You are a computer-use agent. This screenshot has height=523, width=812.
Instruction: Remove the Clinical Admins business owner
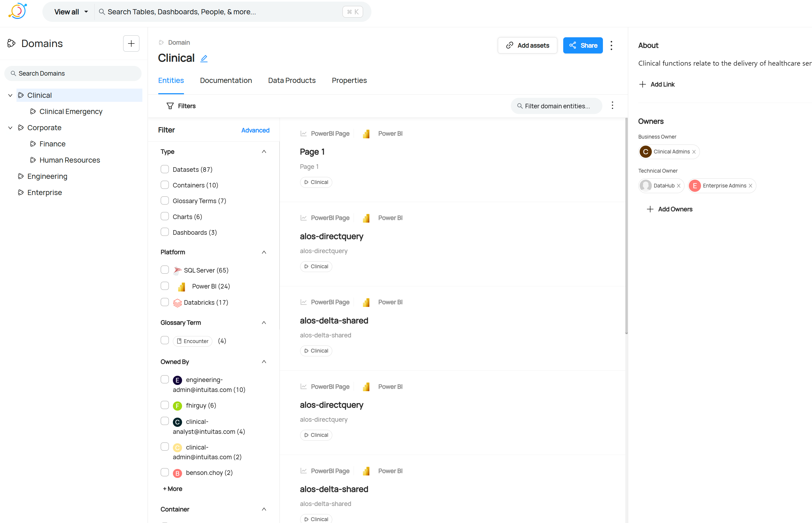click(694, 152)
